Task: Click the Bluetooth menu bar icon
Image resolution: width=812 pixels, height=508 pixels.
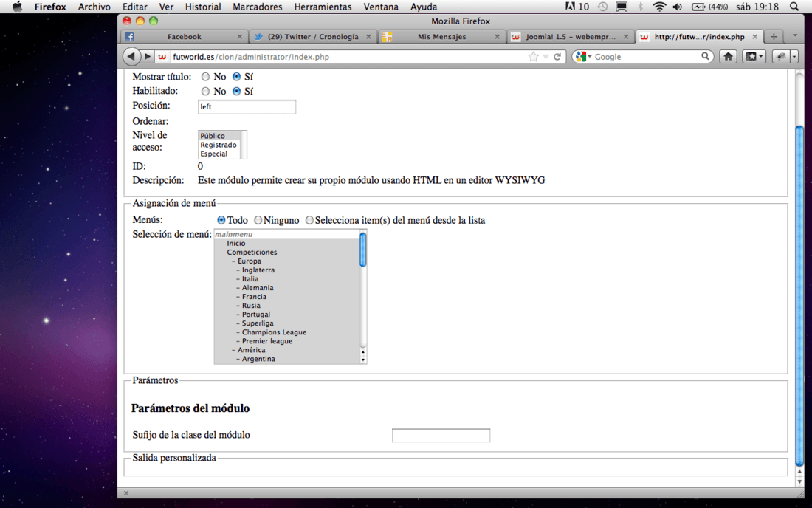Action: (640, 7)
